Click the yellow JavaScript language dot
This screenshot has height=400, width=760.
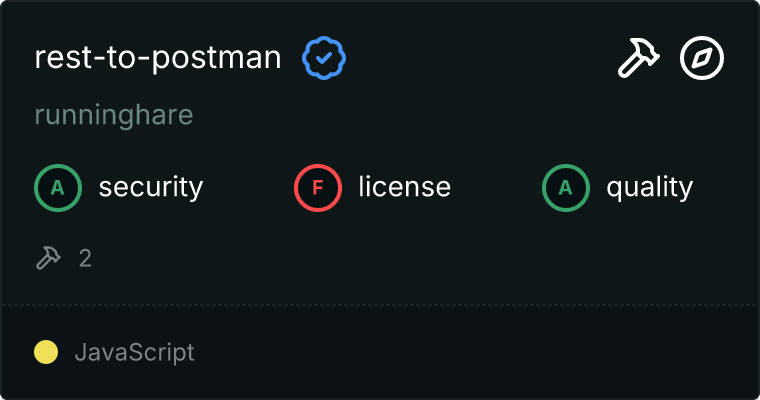click(x=46, y=352)
